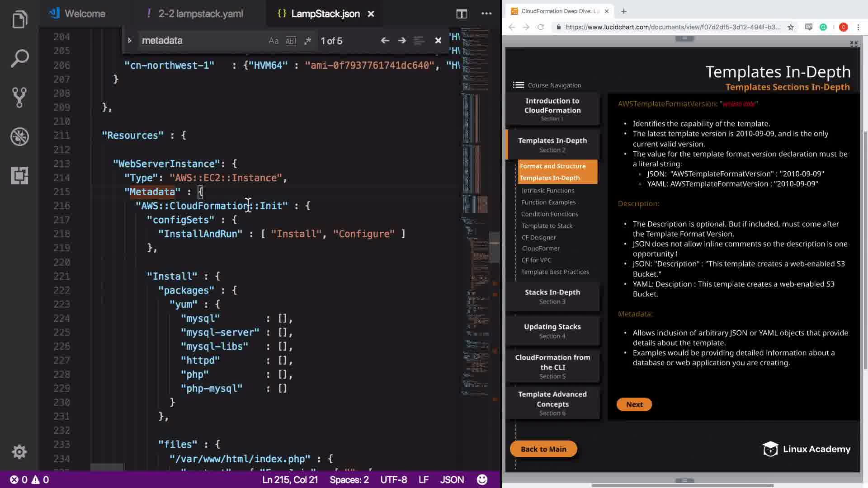Open the Extensions view icon

pyautogui.click(x=19, y=175)
